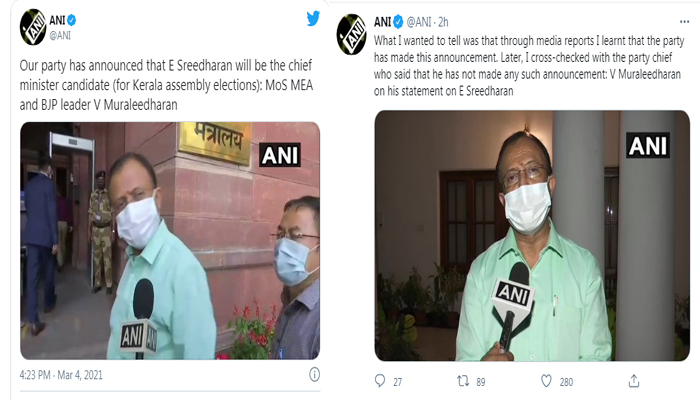Click the 280 like count
The image size is (700, 400).
point(564,380)
